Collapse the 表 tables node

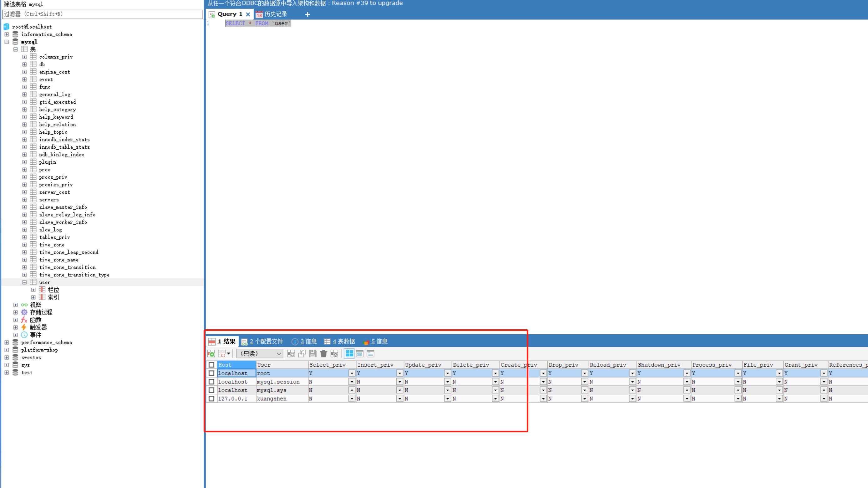point(16,49)
